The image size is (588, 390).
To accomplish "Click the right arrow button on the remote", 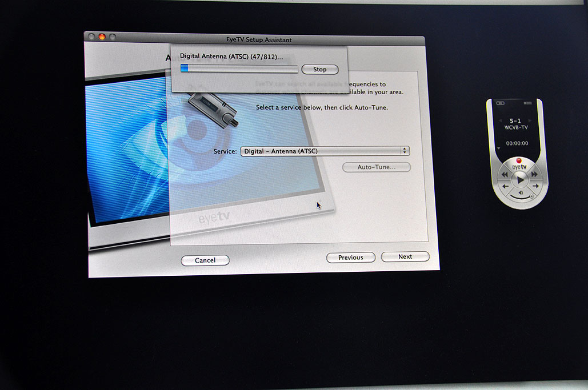I will pos(535,186).
